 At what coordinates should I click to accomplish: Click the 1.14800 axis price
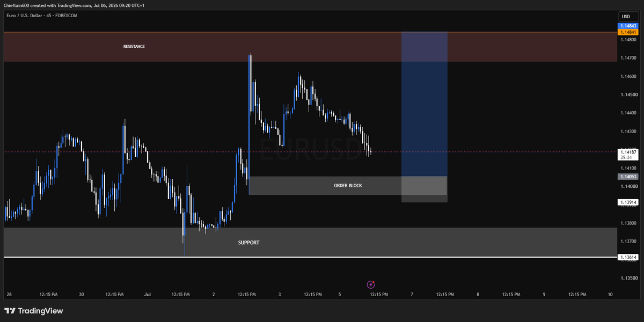point(628,40)
